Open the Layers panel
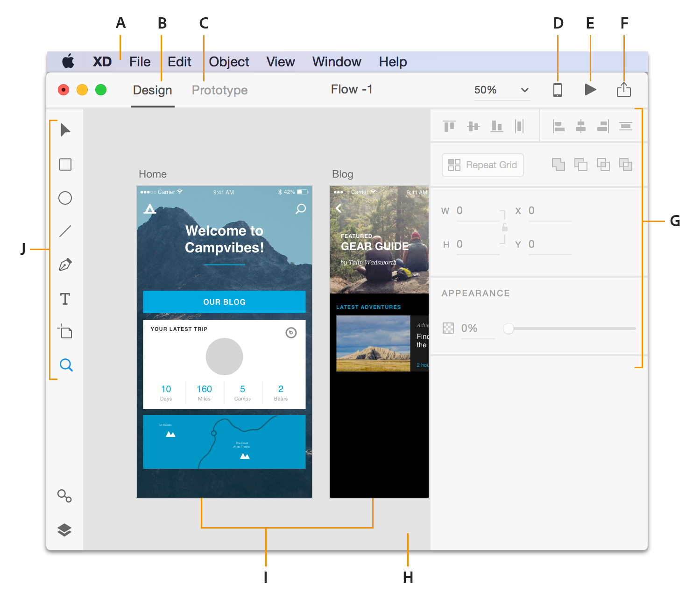700x601 pixels. click(64, 530)
